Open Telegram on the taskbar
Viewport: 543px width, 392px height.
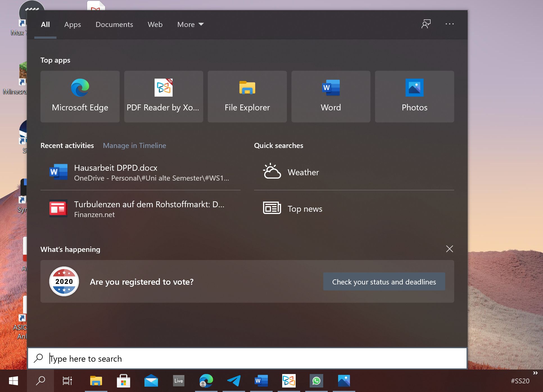(x=234, y=381)
